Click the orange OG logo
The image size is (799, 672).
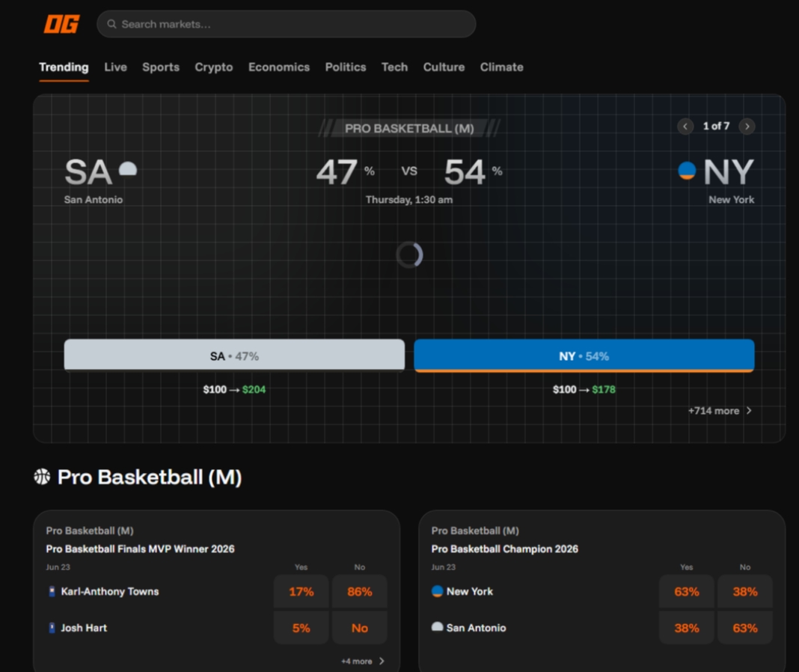pyautogui.click(x=61, y=24)
